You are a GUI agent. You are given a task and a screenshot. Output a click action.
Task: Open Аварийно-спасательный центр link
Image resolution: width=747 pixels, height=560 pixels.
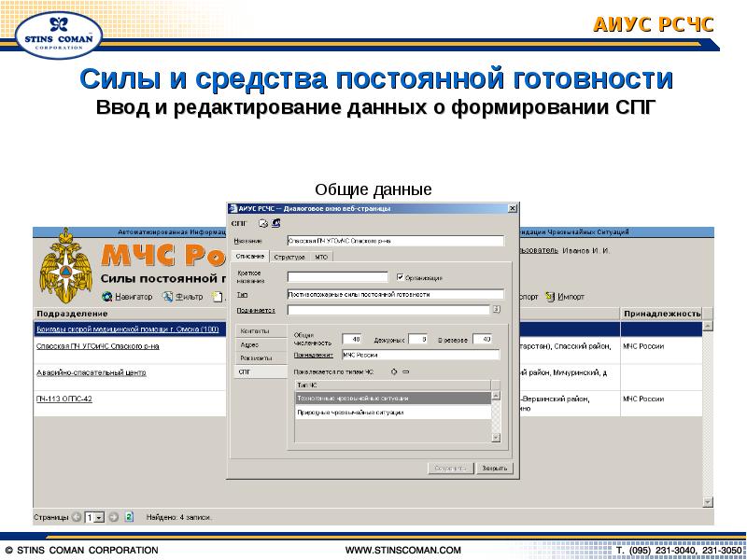click(91, 372)
